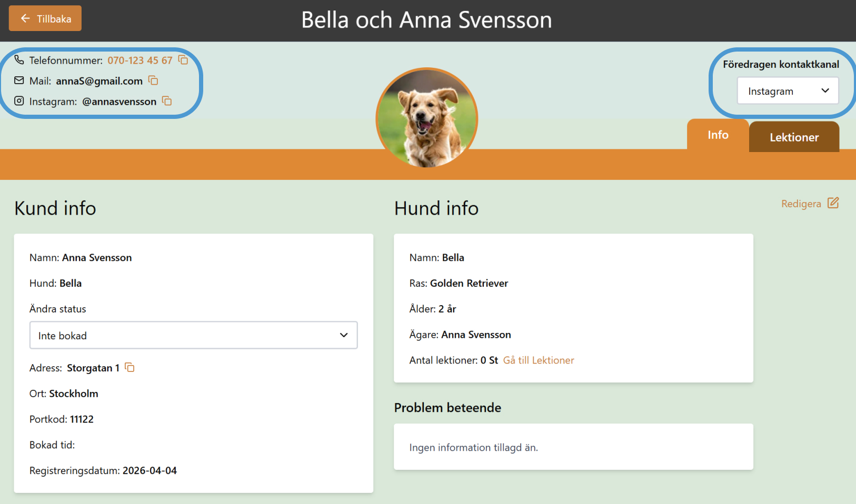The image size is (856, 504).
Task: Click the Kund info heading
Action: point(55,208)
